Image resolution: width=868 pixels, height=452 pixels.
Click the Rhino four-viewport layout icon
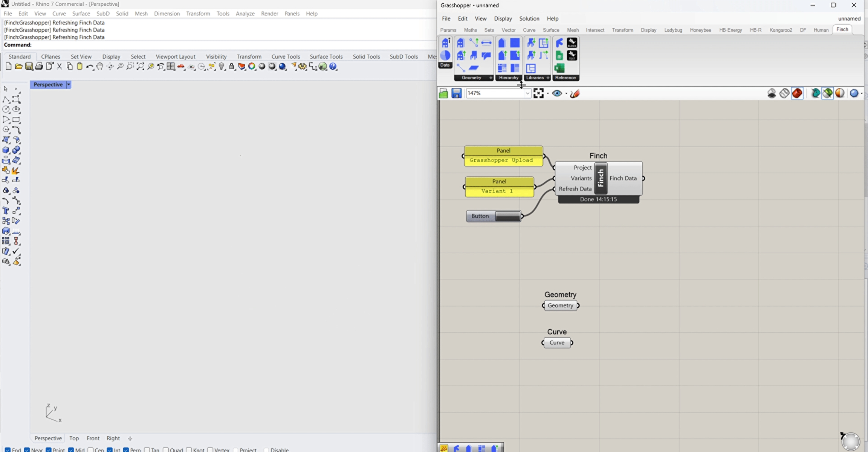pyautogui.click(x=171, y=67)
